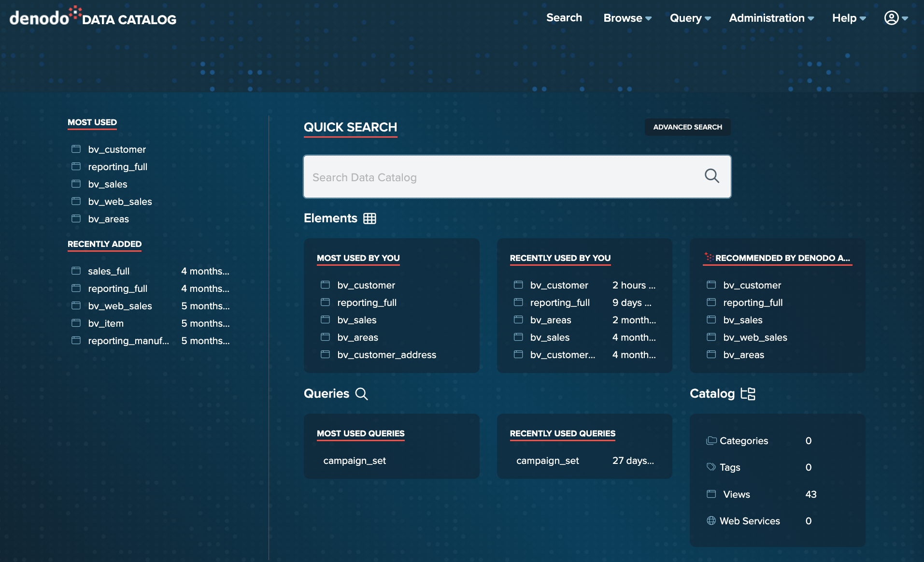Click the Tags label icon
924x562 pixels.
coord(711,467)
